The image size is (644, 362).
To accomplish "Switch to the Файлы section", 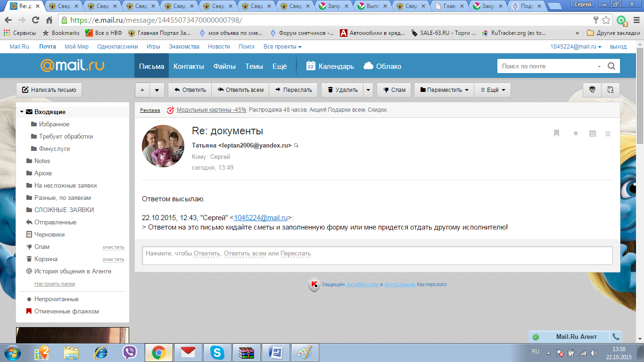I will click(224, 66).
